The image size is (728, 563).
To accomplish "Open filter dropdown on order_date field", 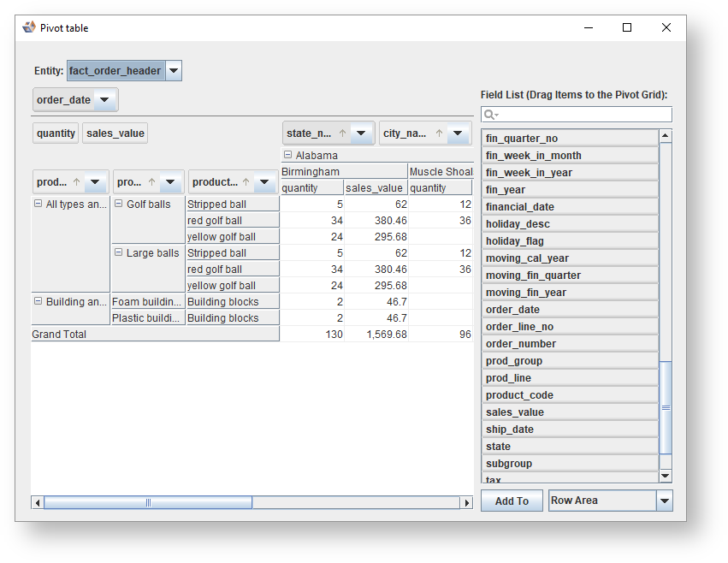I will pos(104,100).
